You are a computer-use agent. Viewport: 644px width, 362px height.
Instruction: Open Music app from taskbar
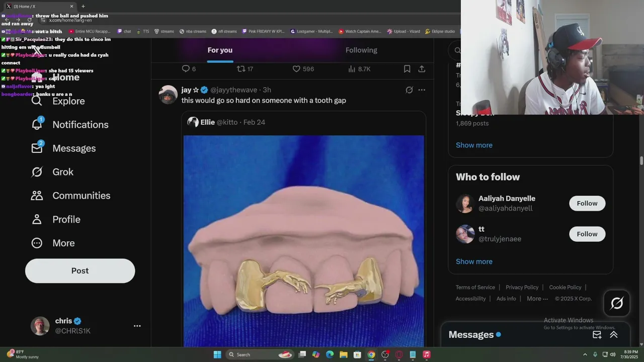click(426, 354)
